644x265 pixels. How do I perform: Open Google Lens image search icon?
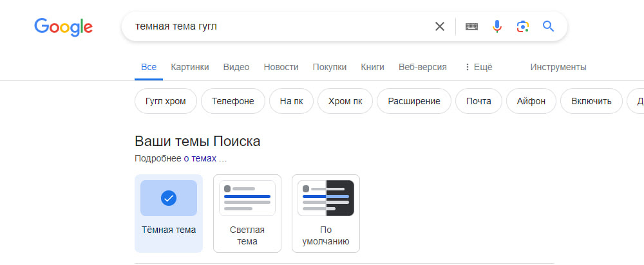[522, 26]
